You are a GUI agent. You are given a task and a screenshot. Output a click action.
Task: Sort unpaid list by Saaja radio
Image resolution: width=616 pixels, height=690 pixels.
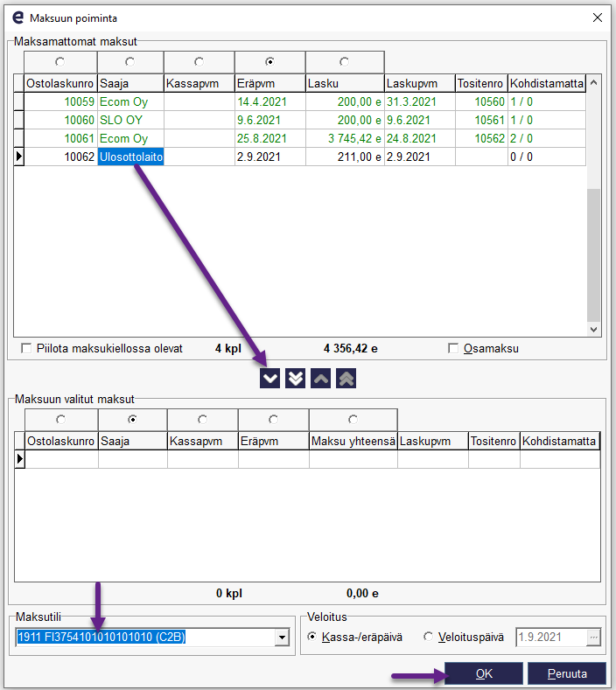129,62
